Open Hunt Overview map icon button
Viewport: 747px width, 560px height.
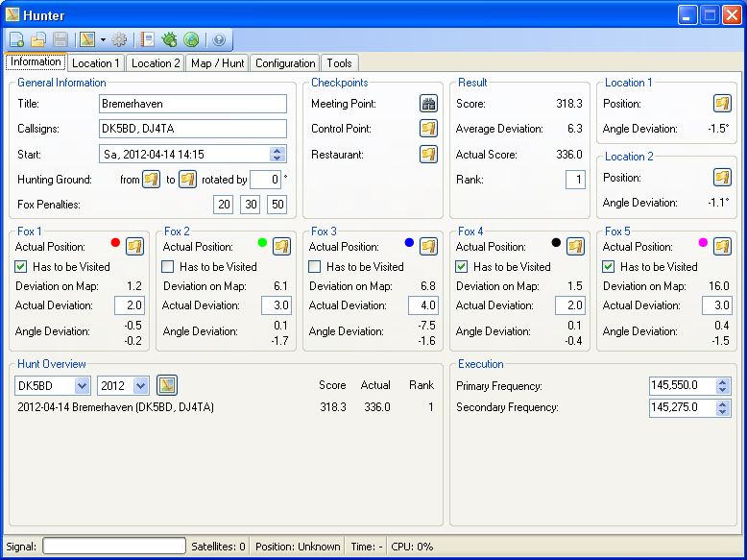point(167,385)
